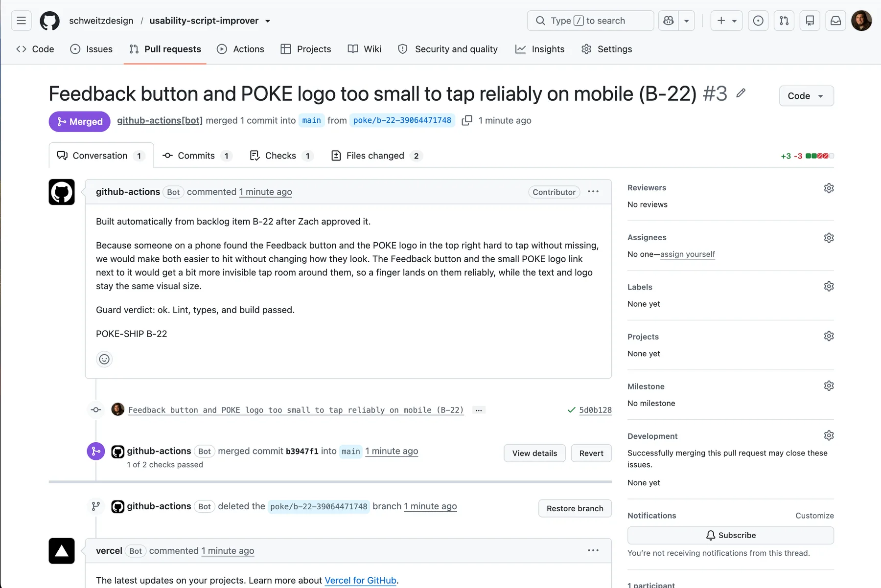Open the hamburger navigation menu

tap(21, 21)
